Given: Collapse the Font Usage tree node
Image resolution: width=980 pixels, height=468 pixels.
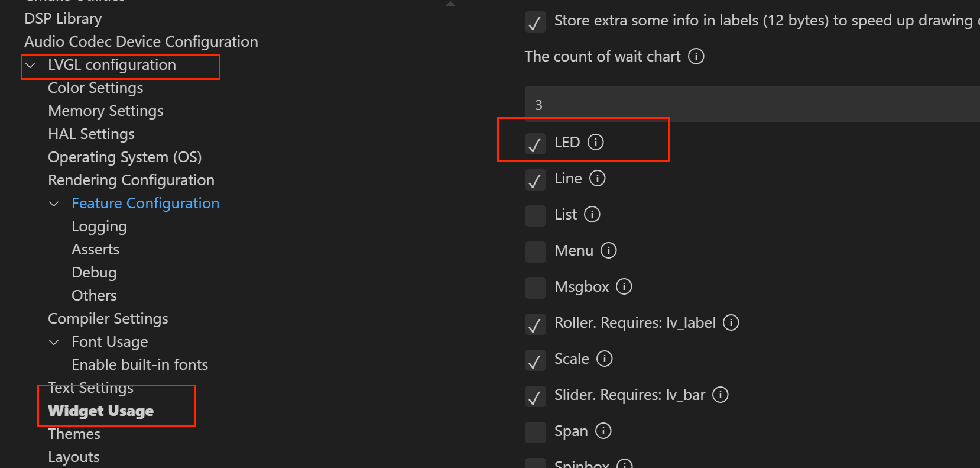Looking at the screenshot, I should click(x=54, y=342).
